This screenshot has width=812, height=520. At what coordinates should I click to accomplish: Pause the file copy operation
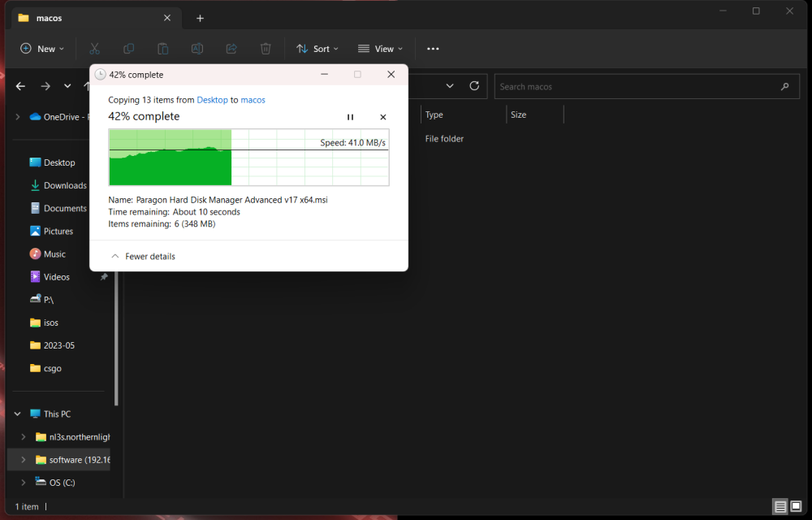[x=350, y=117]
